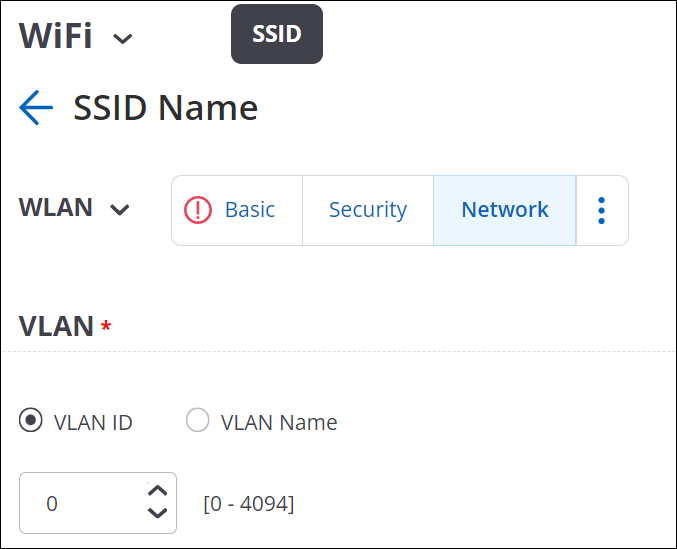Viewport: 677px width, 549px height.
Task: Select the VLAN ID radio button
Action: pos(31,420)
